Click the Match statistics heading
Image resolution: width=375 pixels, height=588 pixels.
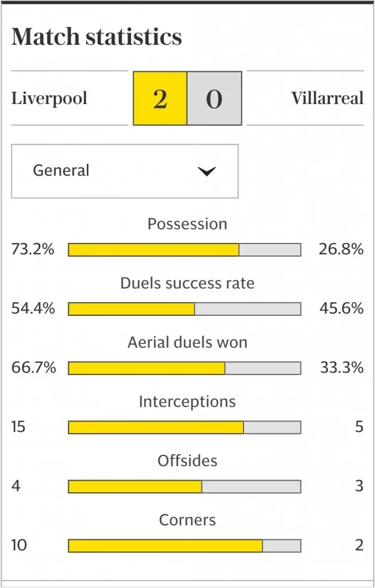(96, 37)
